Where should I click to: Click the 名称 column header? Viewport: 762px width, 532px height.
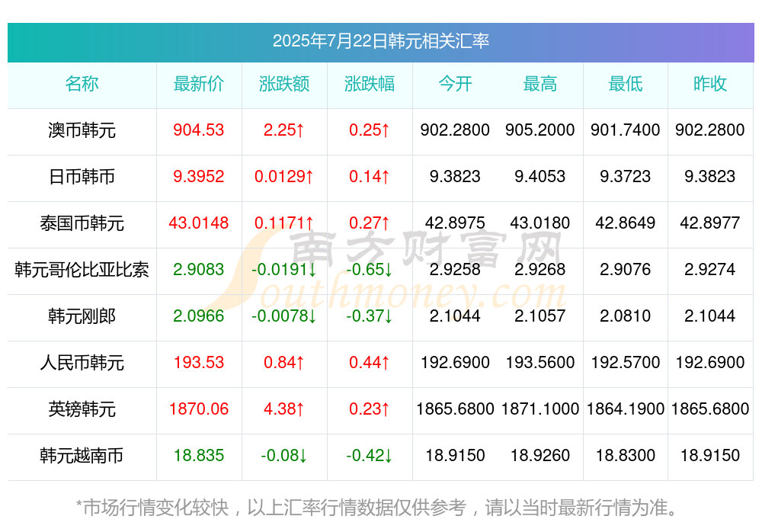tap(82, 84)
